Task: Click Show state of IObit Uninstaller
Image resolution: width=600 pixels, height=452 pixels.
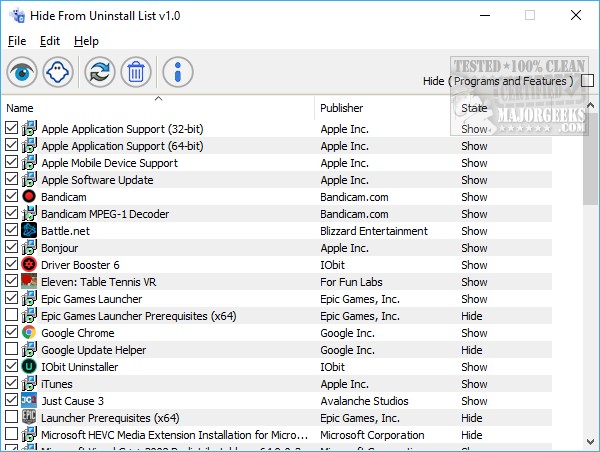Action: pyautogui.click(x=474, y=367)
